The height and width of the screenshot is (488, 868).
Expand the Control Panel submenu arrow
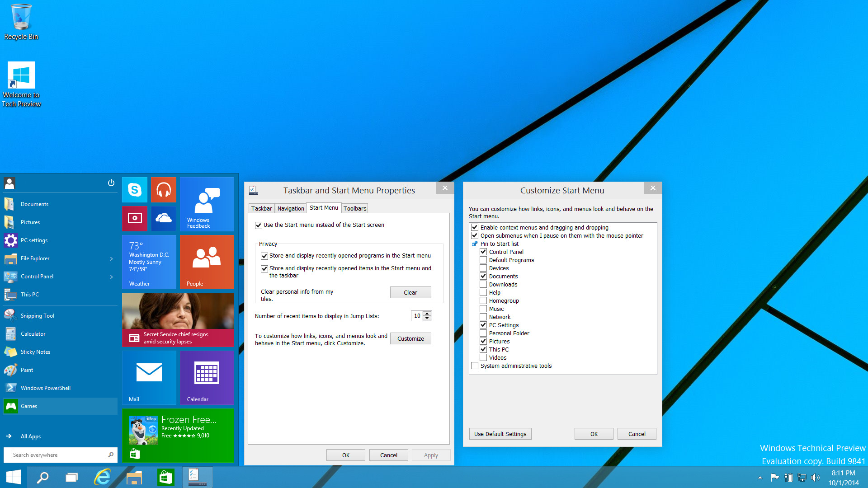pyautogui.click(x=112, y=277)
